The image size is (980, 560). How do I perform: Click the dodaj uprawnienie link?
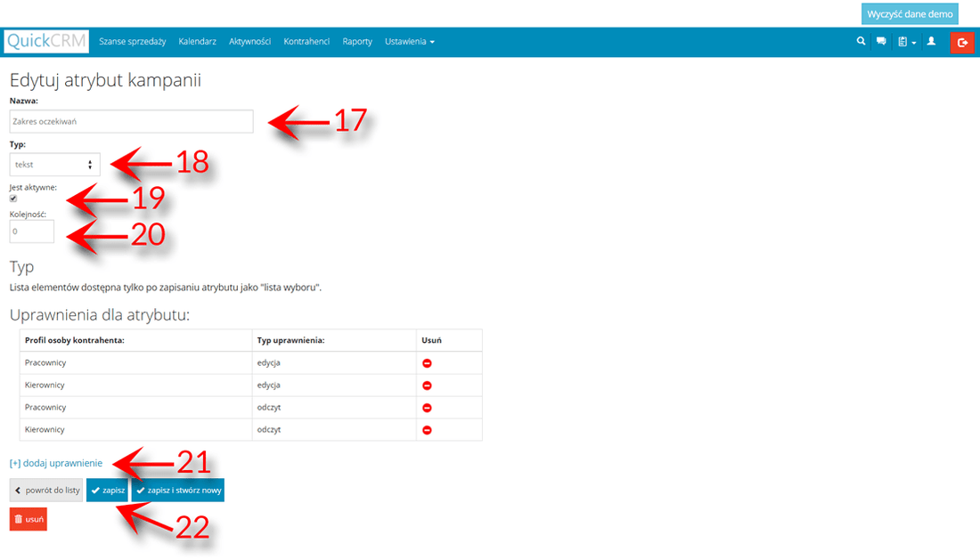[55, 463]
